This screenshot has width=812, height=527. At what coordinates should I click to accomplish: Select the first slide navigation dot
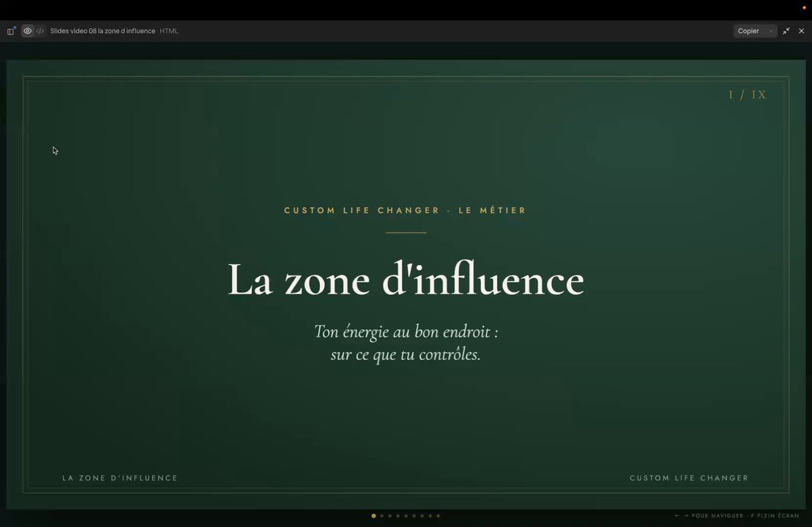tap(374, 515)
